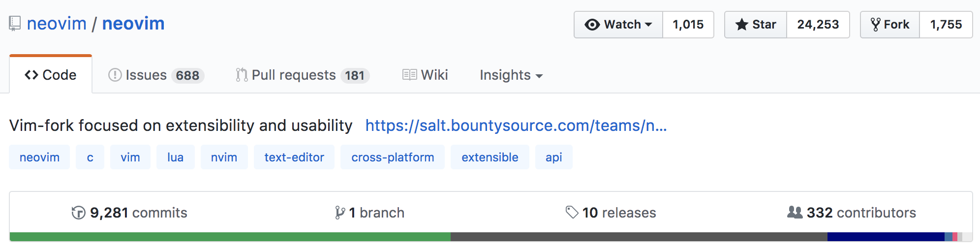Click the cross-platform topic tag
This screenshot has width=980, height=251.
[393, 157]
